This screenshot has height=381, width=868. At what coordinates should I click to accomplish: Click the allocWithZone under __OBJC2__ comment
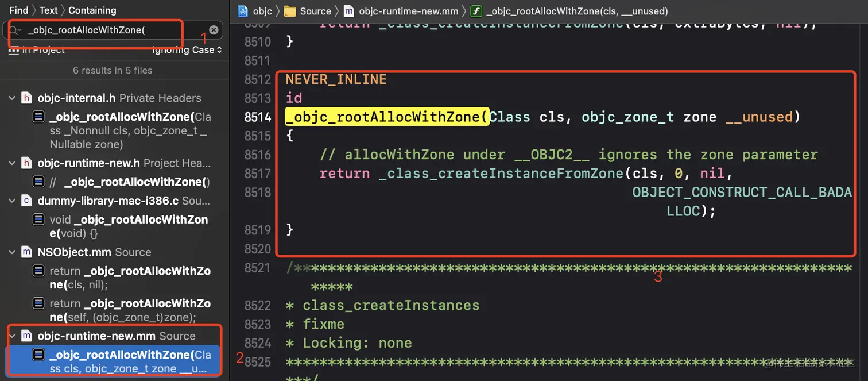569,155
